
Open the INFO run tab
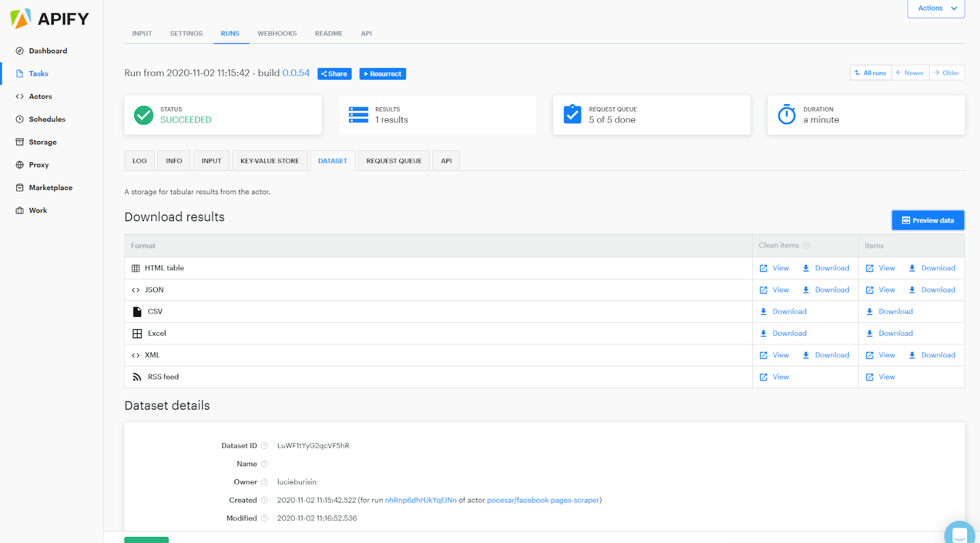[174, 161]
